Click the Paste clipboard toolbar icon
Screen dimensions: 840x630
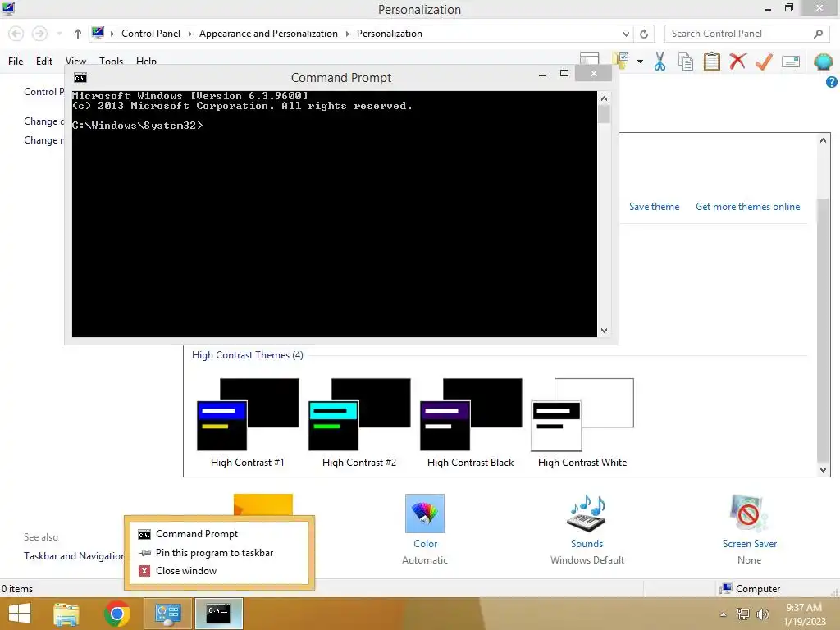click(x=711, y=62)
